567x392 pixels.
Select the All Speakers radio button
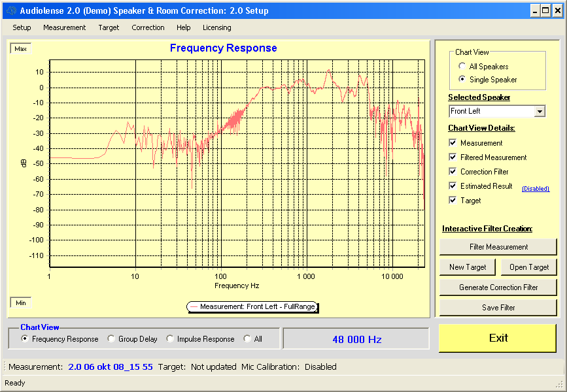[463, 67]
